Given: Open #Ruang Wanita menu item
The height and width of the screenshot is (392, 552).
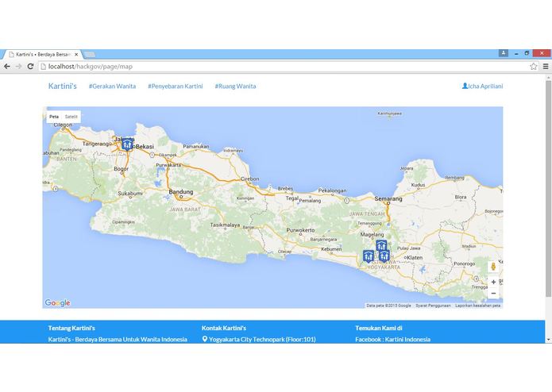Looking at the screenshot, I should click(236, 86).
